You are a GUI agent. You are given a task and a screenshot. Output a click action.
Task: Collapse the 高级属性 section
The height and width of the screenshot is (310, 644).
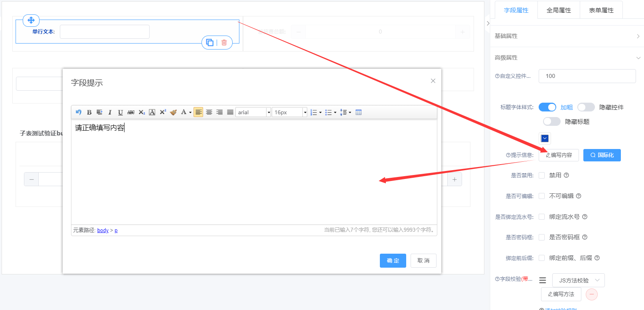[567, 58]
